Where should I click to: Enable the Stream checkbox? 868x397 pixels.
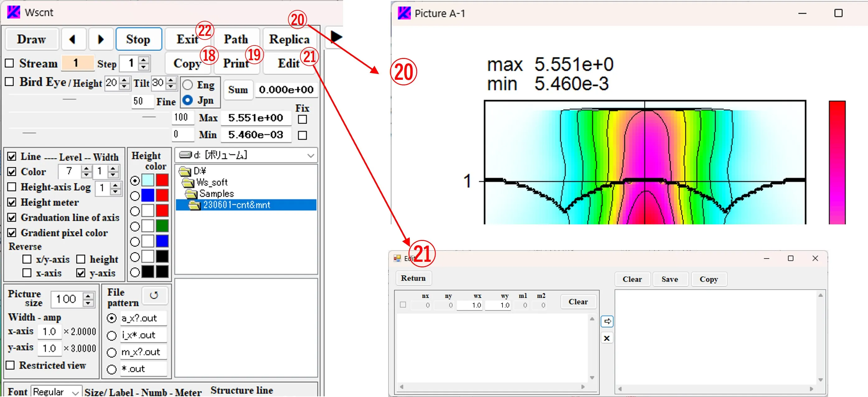click(x=10, y=63)
